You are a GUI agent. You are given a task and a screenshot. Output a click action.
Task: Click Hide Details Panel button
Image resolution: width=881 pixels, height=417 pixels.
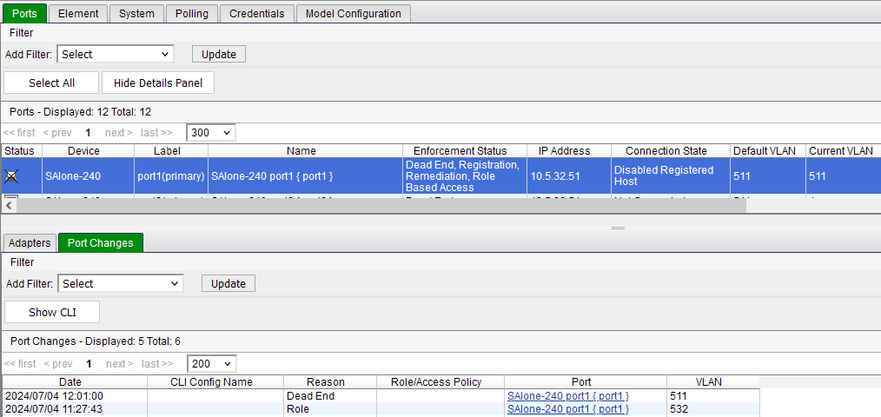[x=158, y=83]
